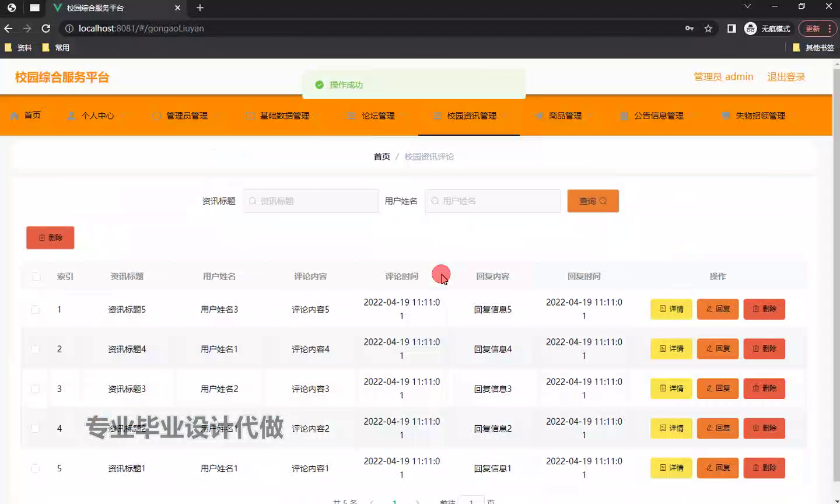Go back using the browser back arrow

coord(8,28)
